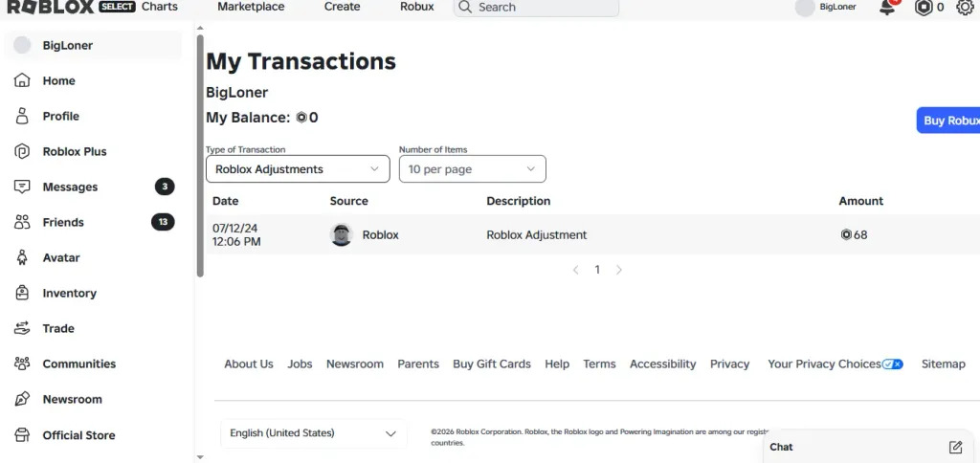Open the Buy Gift Cards footer link

point(492,364)
